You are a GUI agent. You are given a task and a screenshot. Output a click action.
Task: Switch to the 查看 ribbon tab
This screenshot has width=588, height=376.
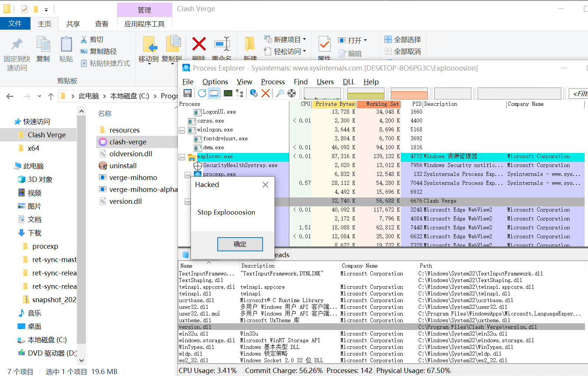click(101, 24)
